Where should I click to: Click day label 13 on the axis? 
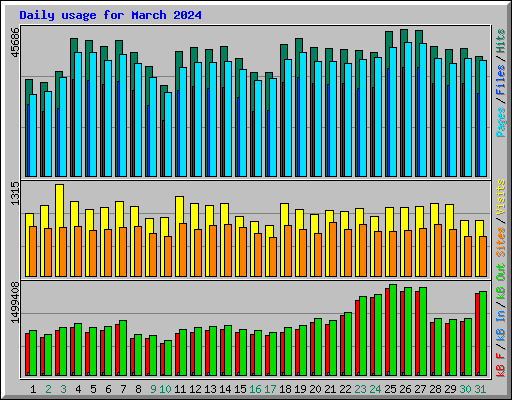(x=210, y=389)
